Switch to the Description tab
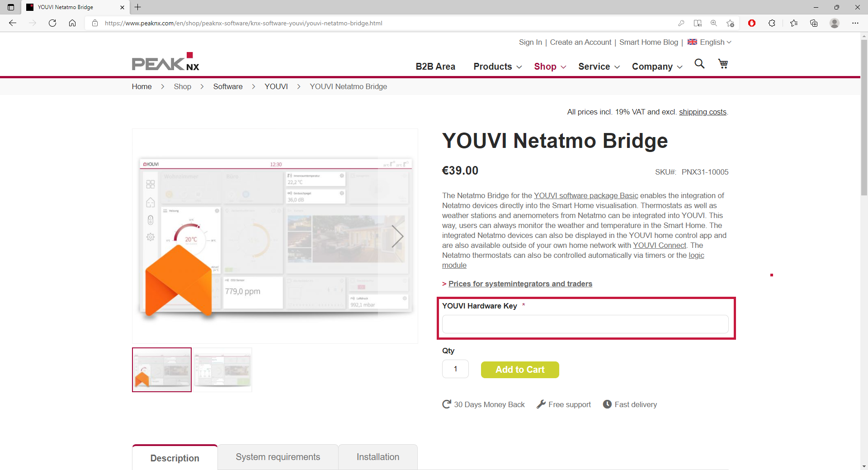This screenshot has width=868, height=470. coord(175,458)
